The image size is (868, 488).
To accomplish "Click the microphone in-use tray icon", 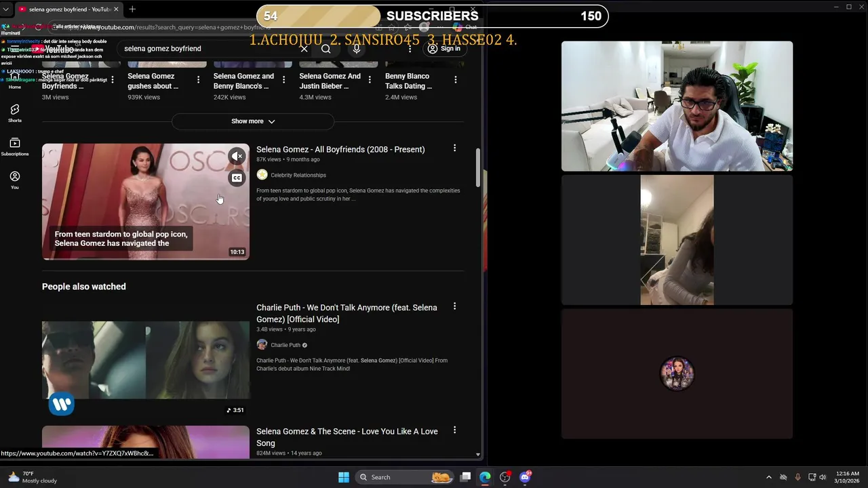I will pos(797,477).
